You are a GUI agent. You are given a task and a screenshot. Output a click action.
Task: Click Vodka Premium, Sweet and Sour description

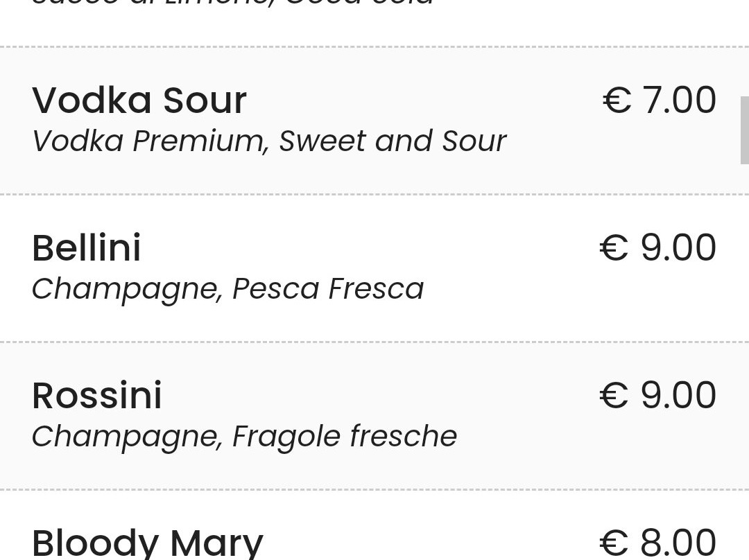[269, 141]
